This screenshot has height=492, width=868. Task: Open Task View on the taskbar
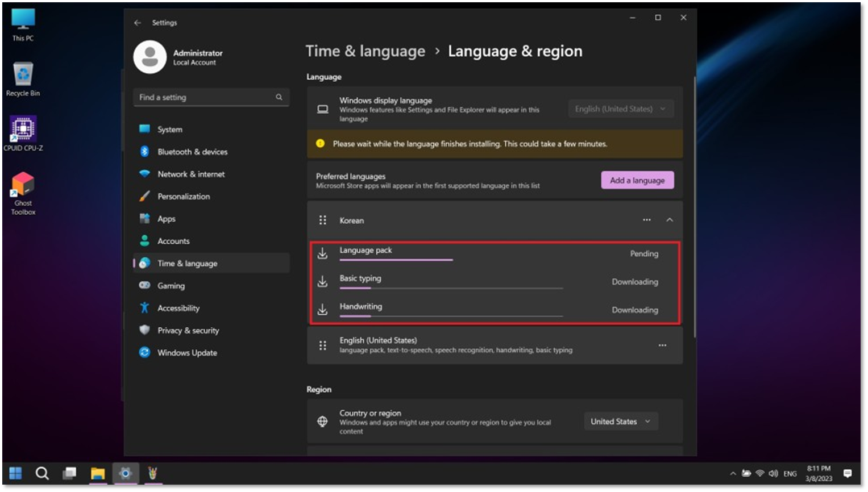point(70,473)
